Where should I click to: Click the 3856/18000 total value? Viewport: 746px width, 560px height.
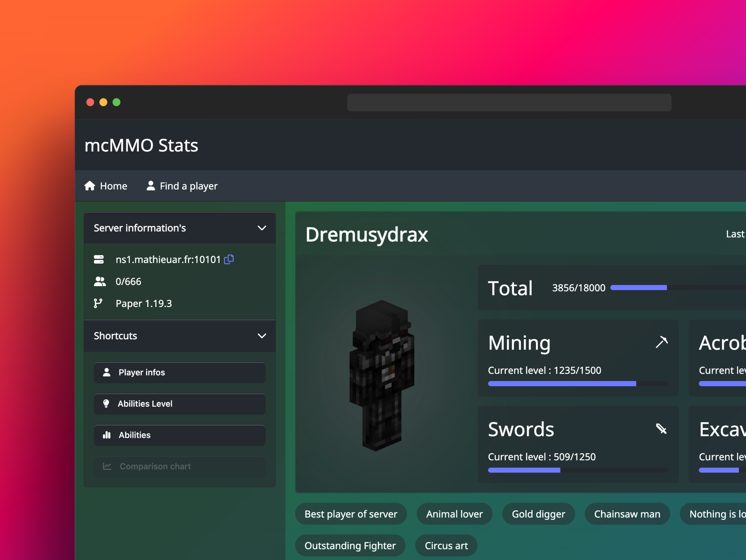pyautogui.click(x=578, y=288)
